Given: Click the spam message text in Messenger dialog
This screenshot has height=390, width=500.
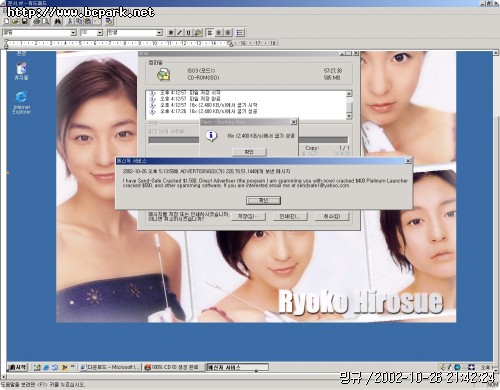Looking at the screenshot, I should (x=265, y=183).
